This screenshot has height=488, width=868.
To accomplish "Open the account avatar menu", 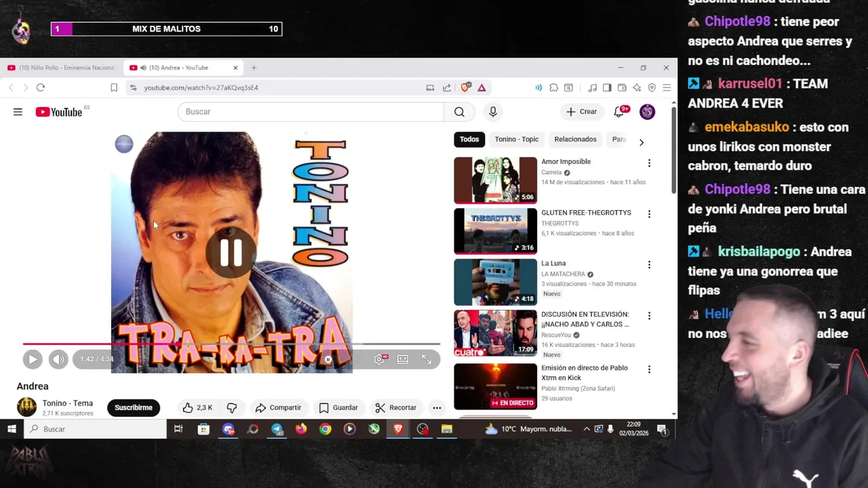I will [x=648, y=112].
